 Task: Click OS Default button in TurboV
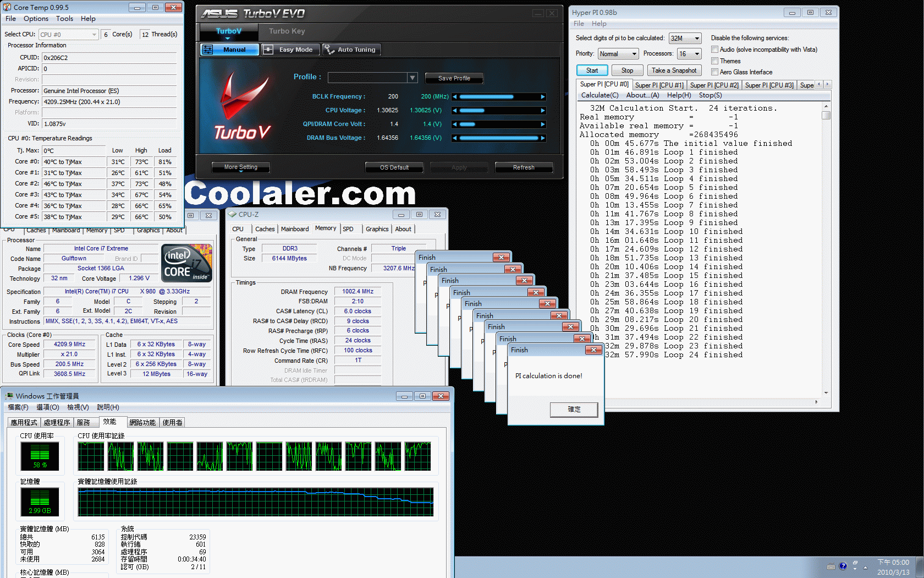point(394,167)
